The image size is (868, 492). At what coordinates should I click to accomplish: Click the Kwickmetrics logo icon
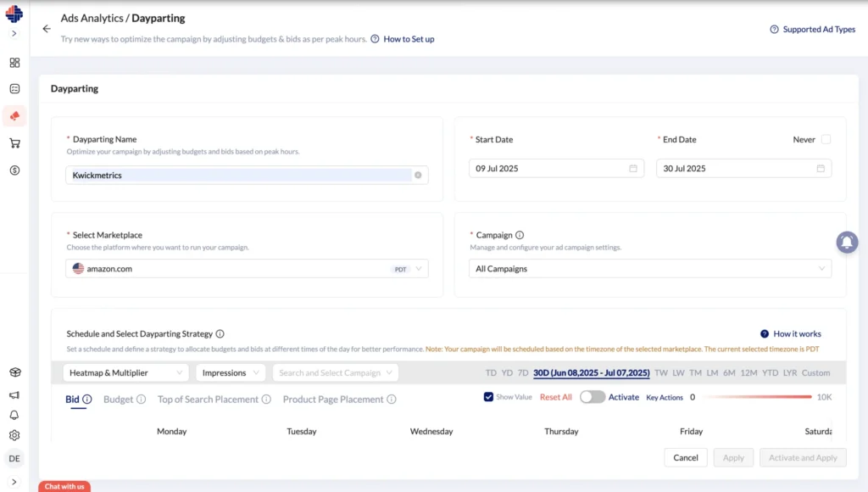pos(14,14)
